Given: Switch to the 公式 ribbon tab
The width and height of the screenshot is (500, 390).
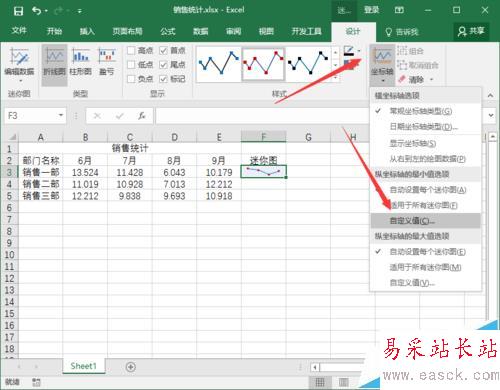Looking at the screenshot, I should tap(168, 31).
